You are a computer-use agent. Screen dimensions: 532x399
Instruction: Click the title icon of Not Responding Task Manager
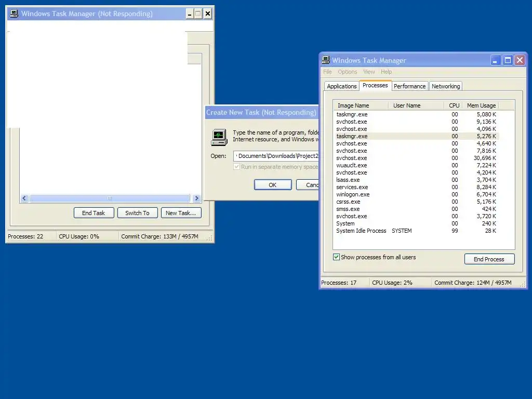(14, 14)
